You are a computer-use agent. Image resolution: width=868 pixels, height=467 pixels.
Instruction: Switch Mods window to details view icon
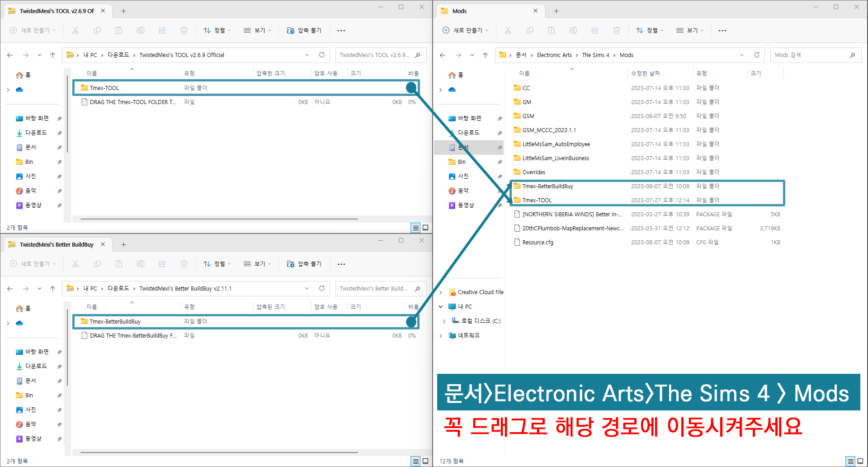(851, 461)
